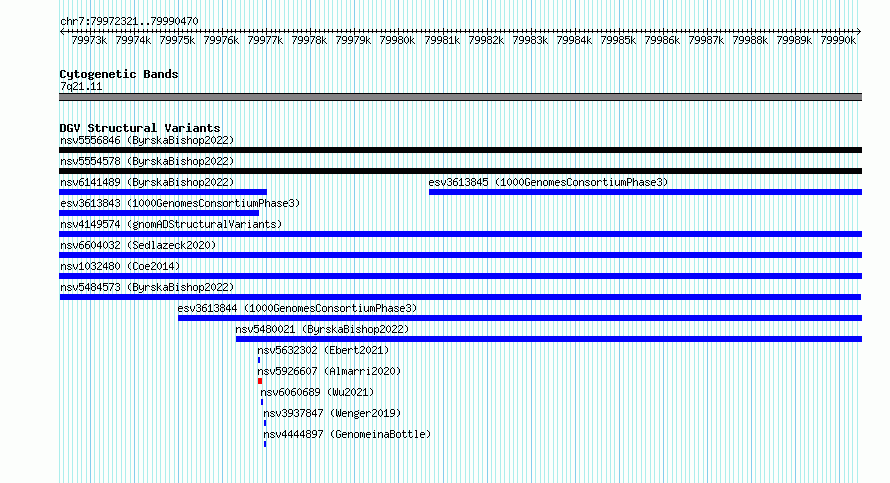Select nsv5926607 (Almarri2020) variant label

coord(329,371)
